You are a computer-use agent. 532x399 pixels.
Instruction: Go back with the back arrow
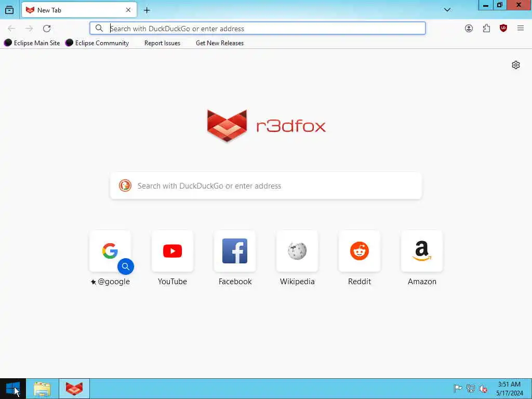pyautogui.click(x=11, y=29)
